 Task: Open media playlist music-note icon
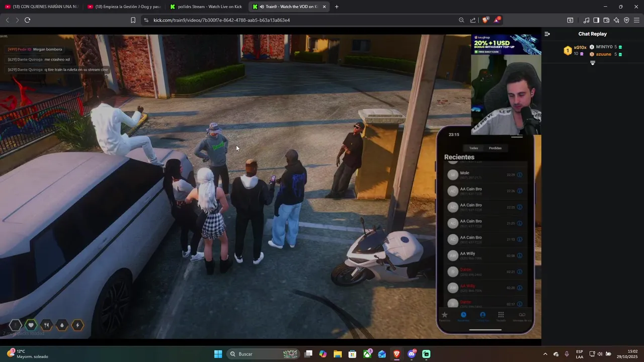coord(586,20)
